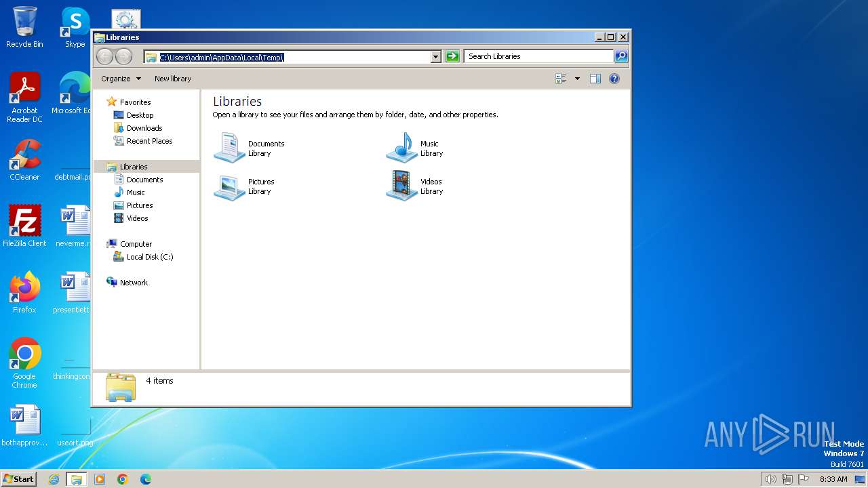The image size is (868, 488).
Task: Click the bothapprov Word document icon
Action: point(24,426)
